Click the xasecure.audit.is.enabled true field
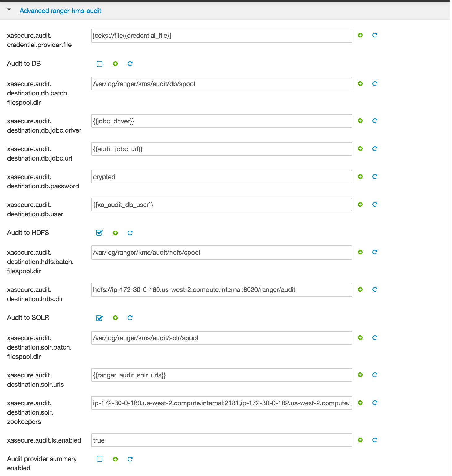Image resolution: width=452 pixels, height=476 pixels. (x=222, y=440)
